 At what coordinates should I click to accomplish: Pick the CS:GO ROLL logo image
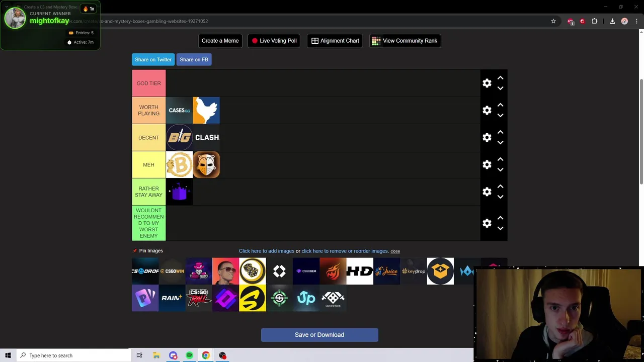point(199,298)
